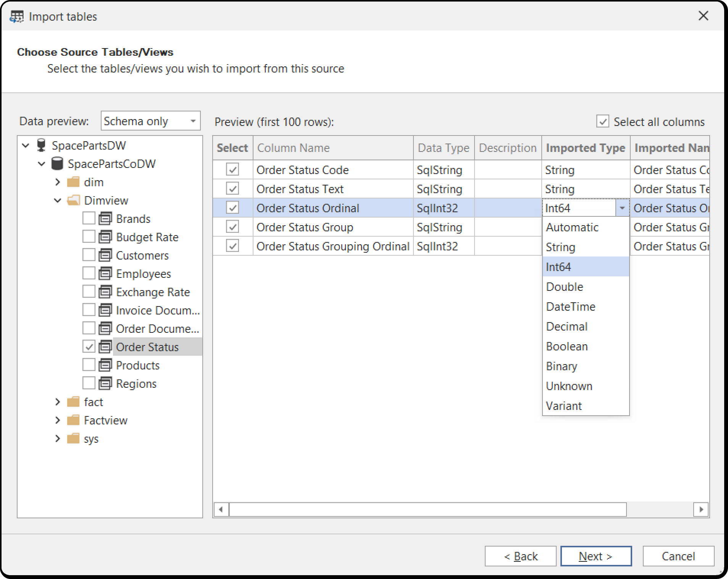Check the Budget Rate checkbox
Image resolution: width=728 pixels, height=579 pixels.
click(89, 237)
